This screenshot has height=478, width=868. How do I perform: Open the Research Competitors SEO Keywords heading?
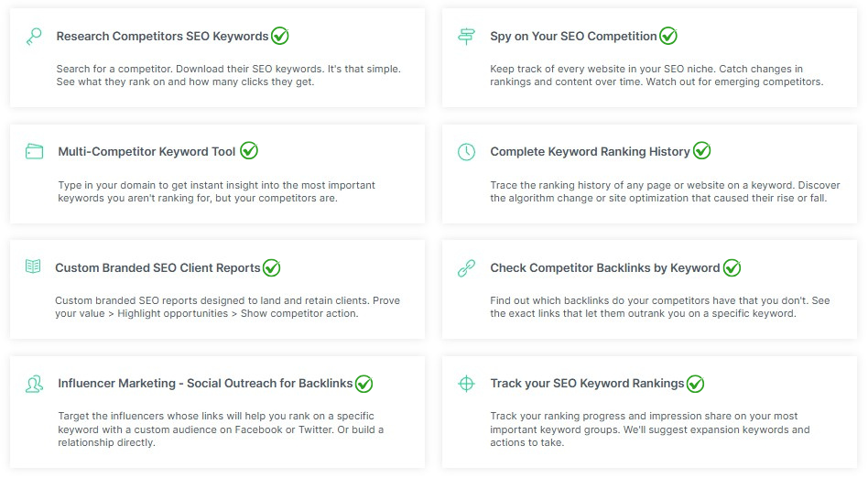pos(162,37)
